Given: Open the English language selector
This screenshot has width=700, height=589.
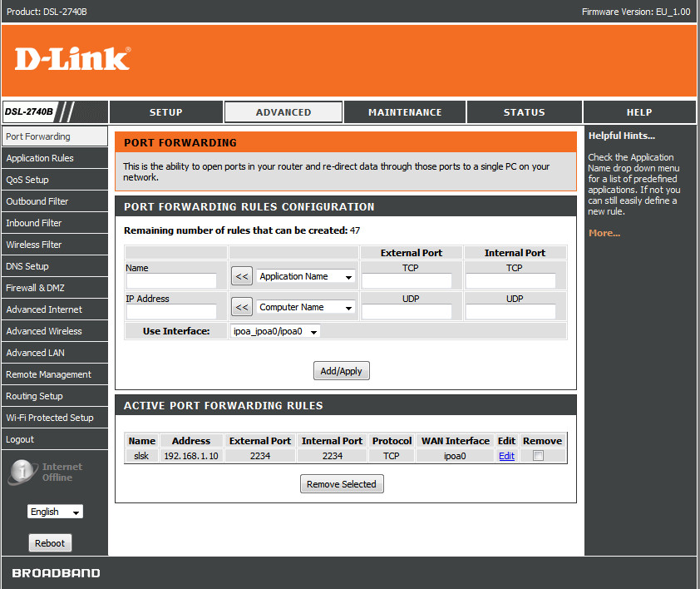Looking at the screenshot, I should pos(55,512).
